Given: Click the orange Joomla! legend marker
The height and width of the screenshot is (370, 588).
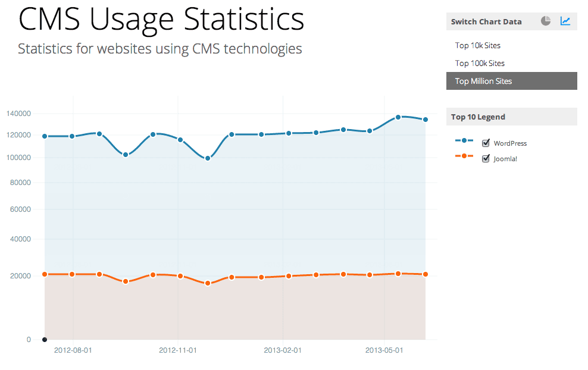Looking at the screenshot, I should pos(464,156).
